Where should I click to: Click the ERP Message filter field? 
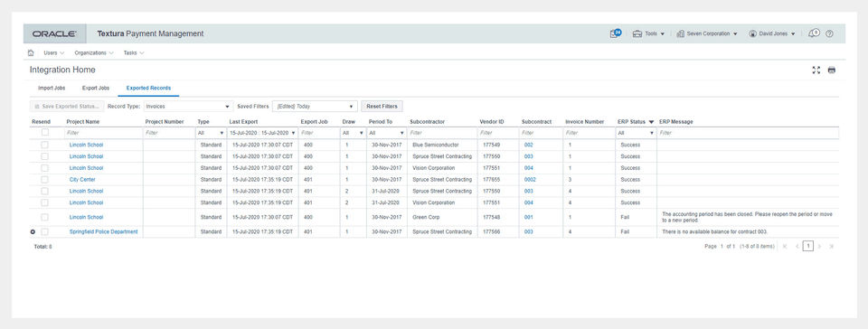point(748,133)
